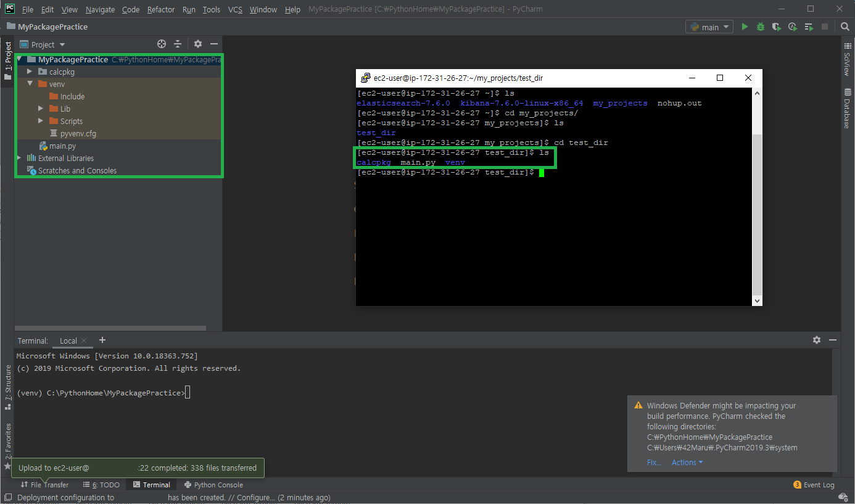Collapse the MyPackagePractice root node

(x=20, y=59)
